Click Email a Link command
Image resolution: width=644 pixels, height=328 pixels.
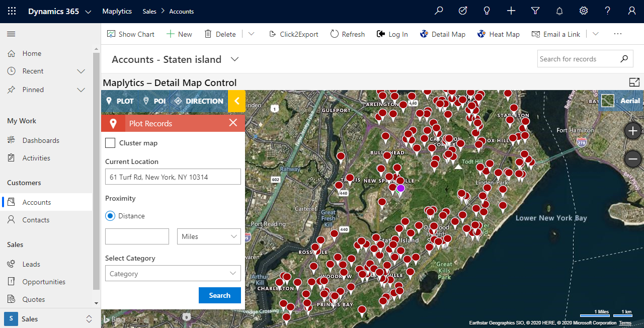coord(556,34)
